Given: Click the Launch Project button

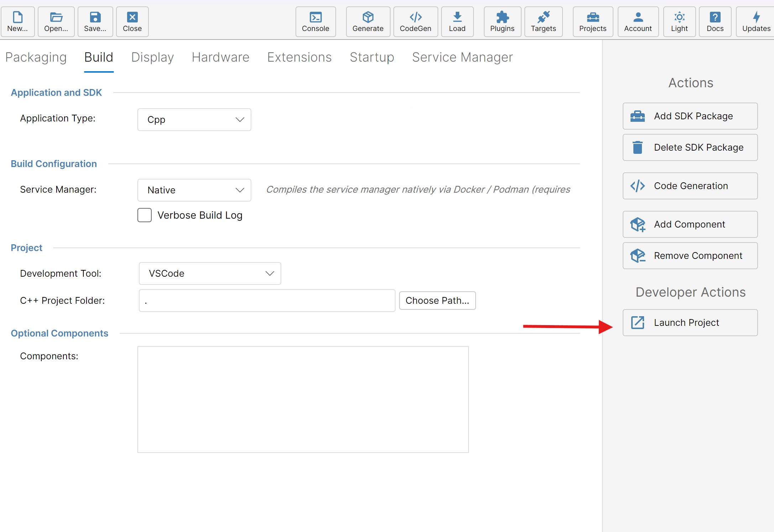Looking at the screenshot, I should pyautogui.click(x=690, y=323).
